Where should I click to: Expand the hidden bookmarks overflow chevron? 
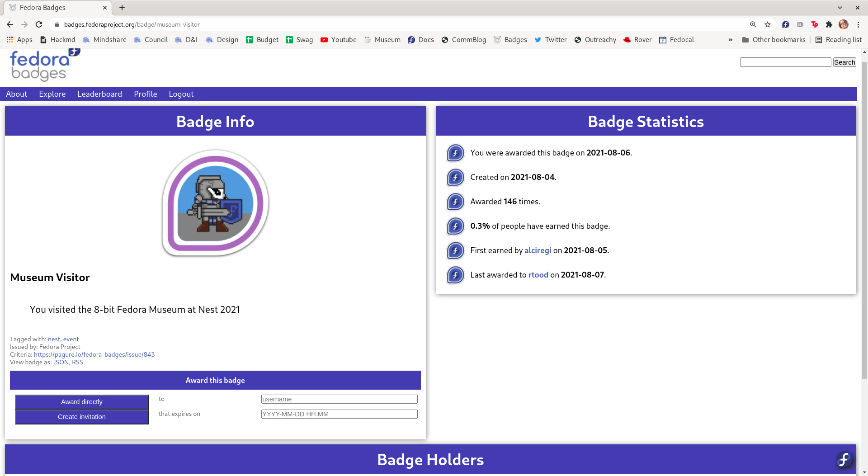731,40
